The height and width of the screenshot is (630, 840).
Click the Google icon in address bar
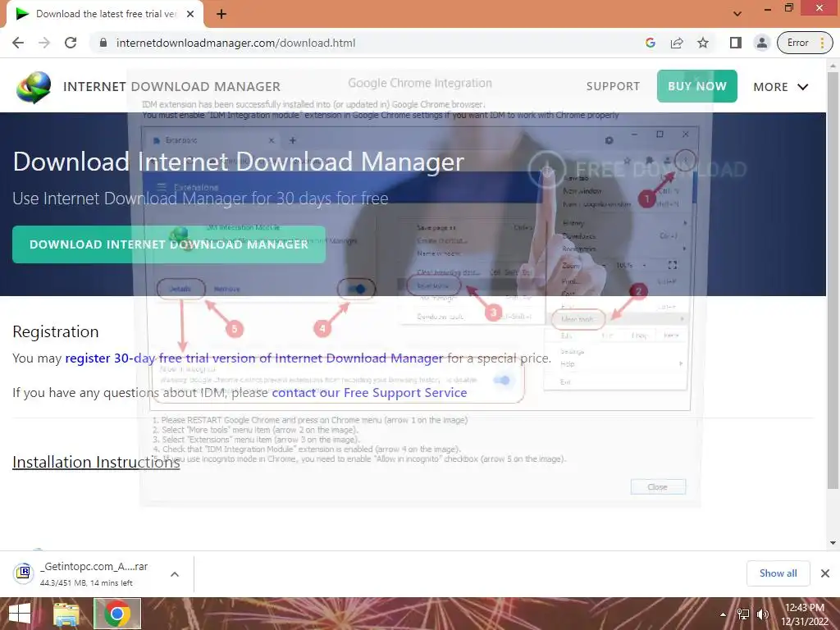pos(651,43)
